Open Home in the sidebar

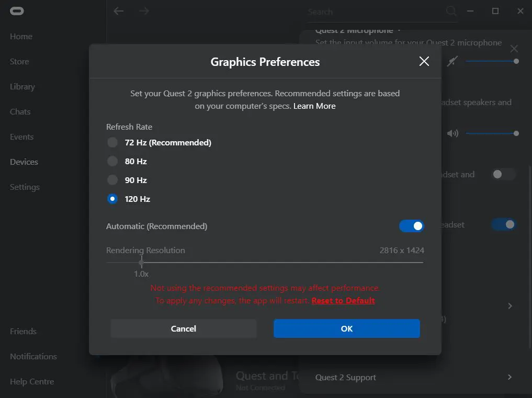click(x=21, y=36)
